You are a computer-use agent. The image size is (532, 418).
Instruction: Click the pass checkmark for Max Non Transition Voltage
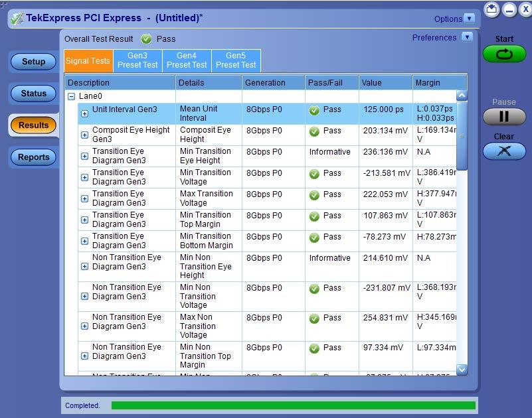(x=314, y=318)
